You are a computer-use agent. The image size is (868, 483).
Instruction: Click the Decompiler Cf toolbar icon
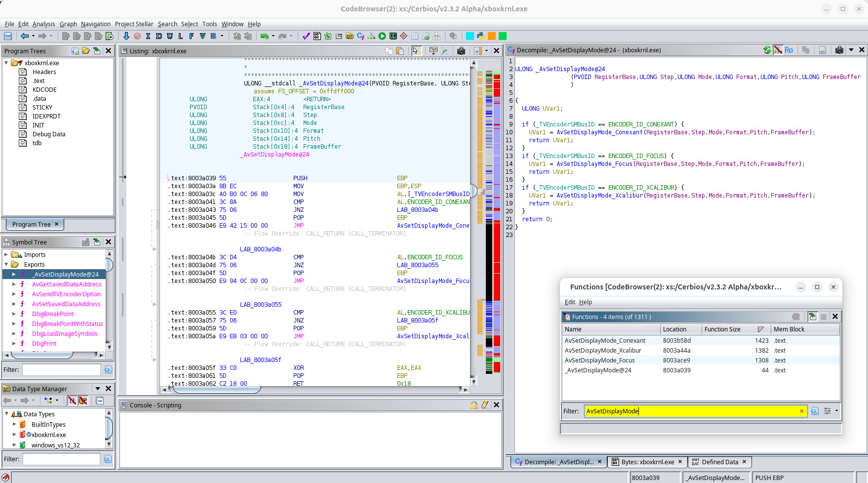tap(360, 36)
